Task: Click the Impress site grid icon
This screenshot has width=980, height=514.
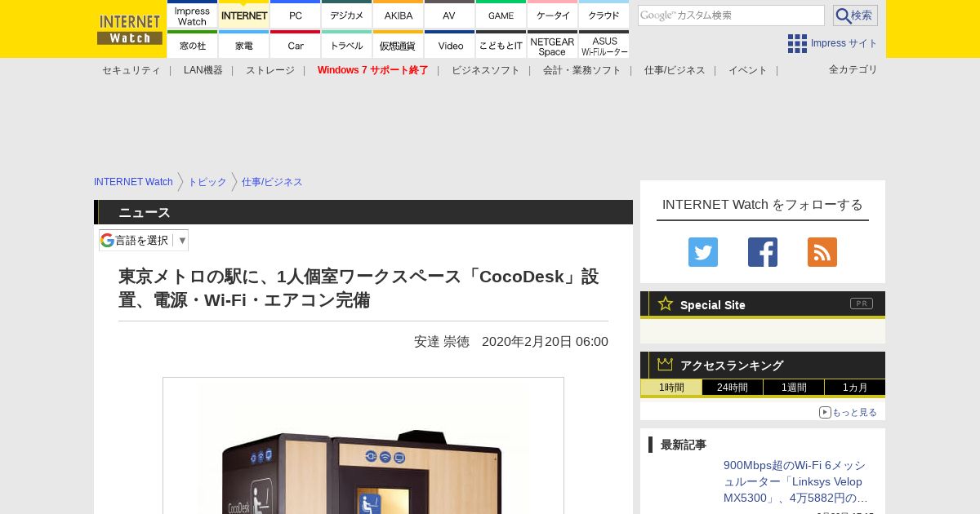Action: pos(797,43)
